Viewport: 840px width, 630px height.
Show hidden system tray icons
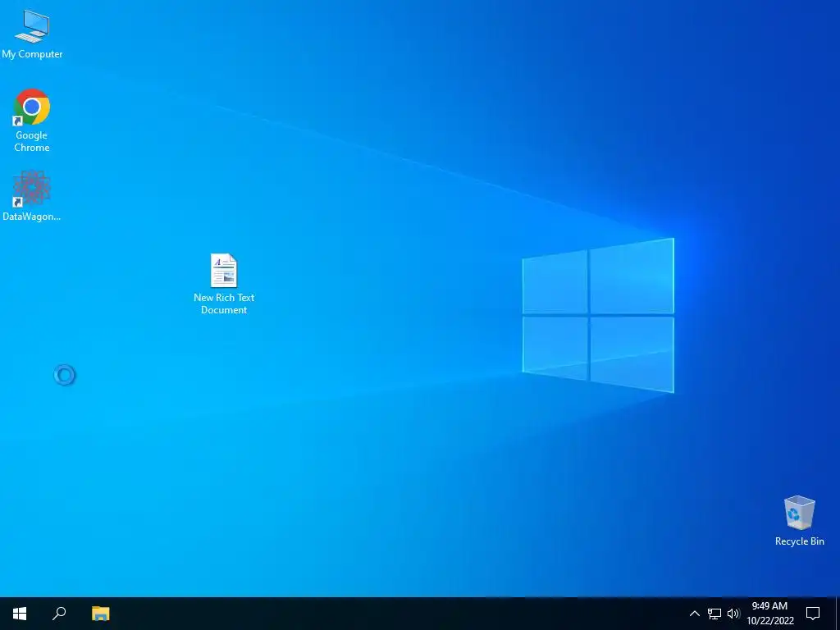(694, 614)
